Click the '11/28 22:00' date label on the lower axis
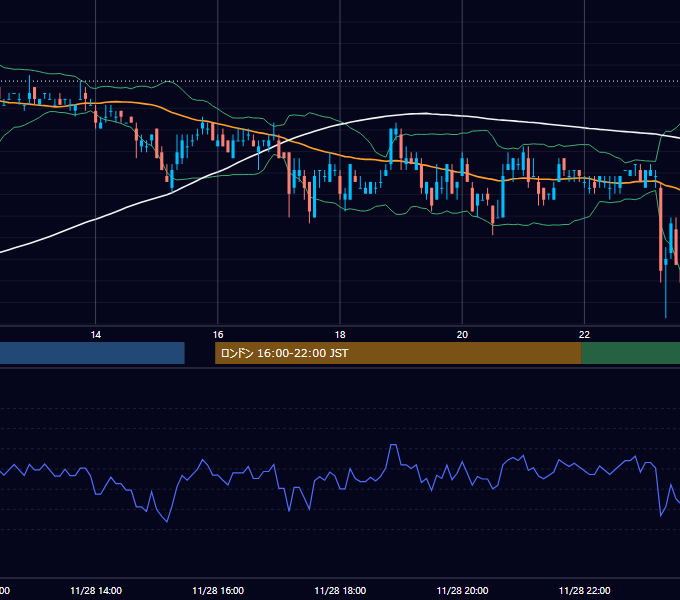The height and width of the screenshot is (600, 680). pos(585,590)
